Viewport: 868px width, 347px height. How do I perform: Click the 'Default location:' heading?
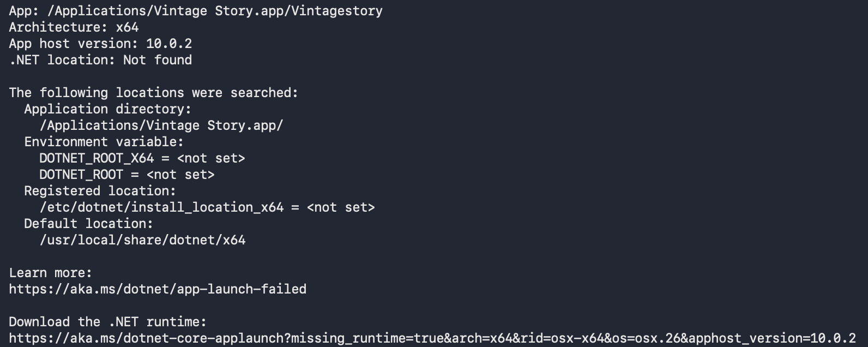click(89, 224)
